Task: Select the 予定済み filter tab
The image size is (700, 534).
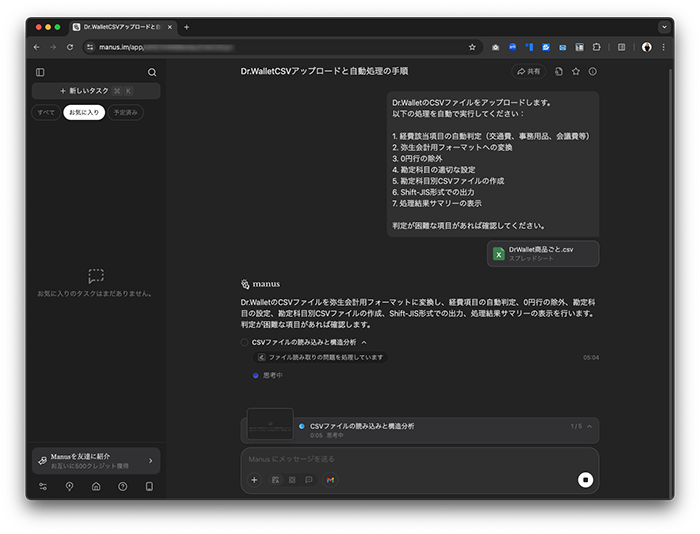Action: pos(125,112)
